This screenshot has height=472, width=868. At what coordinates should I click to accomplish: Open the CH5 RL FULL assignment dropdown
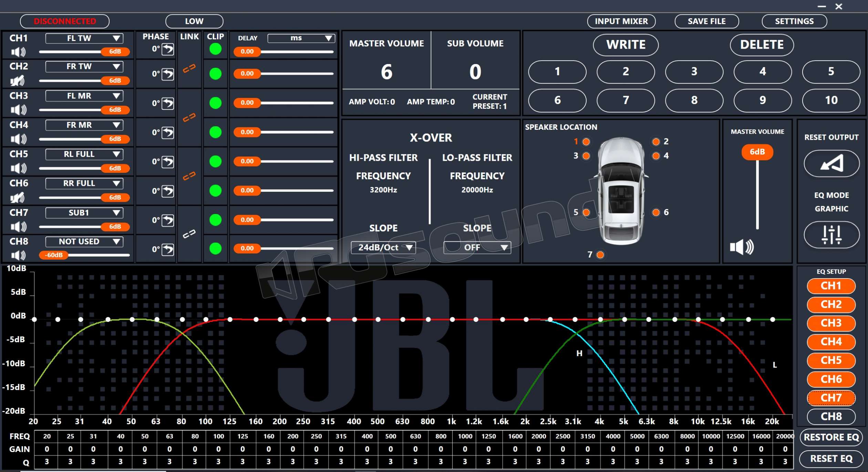(x=84, y=154)
